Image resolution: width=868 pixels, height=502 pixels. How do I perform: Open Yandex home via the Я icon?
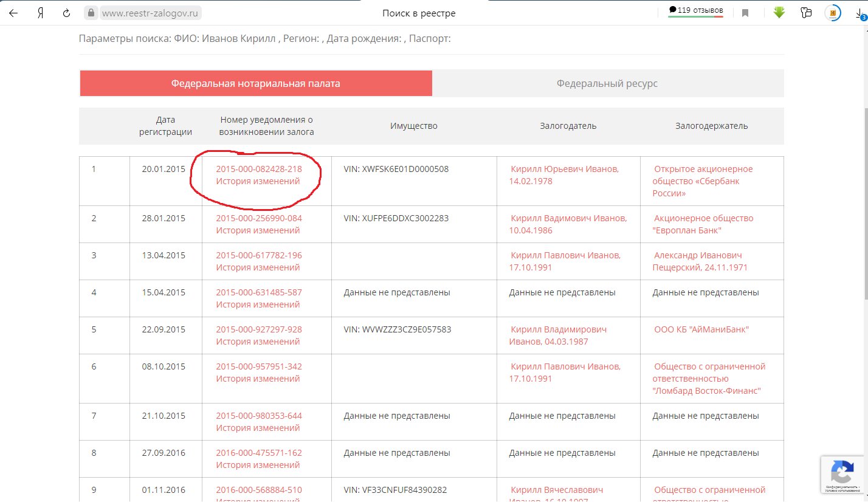[40, 13]
